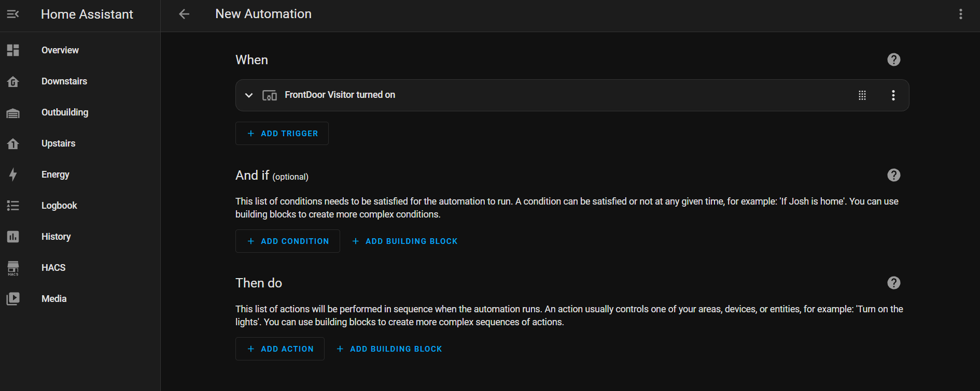Open Logbook in the sidebar

[x=80, y=206]
